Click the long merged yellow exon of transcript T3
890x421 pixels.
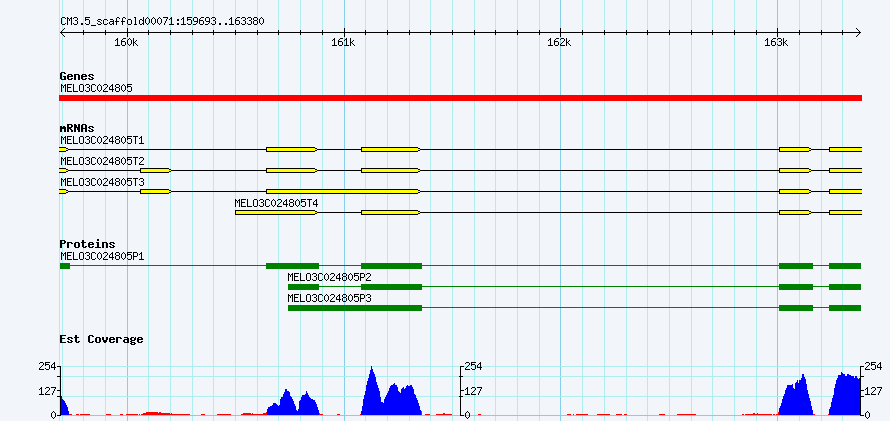(x=343, y=191)
